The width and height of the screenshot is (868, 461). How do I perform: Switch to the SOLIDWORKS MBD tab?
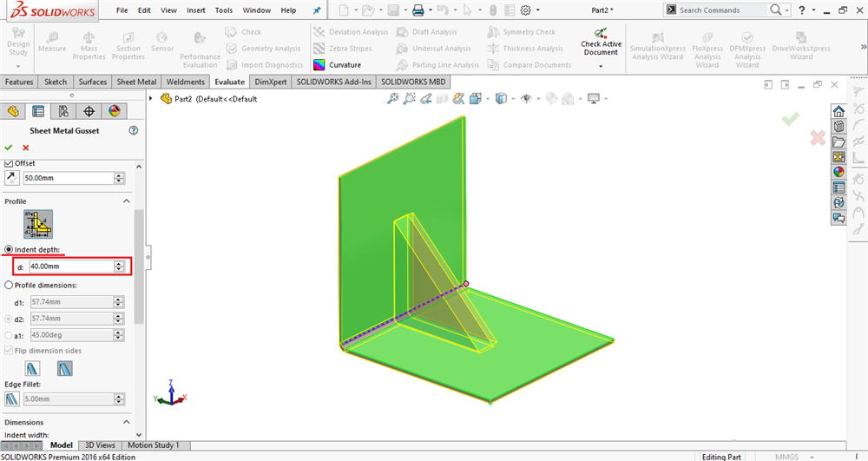[413, 82]
